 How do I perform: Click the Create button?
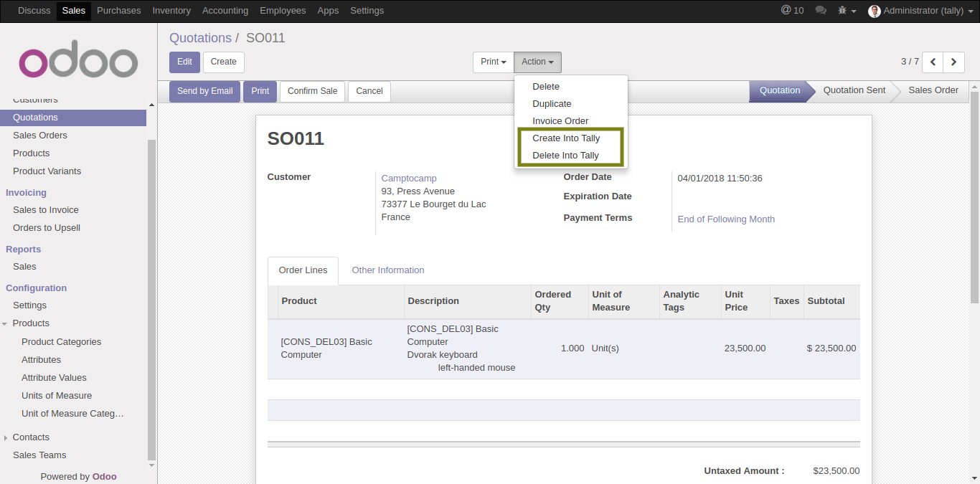[224, 62]
